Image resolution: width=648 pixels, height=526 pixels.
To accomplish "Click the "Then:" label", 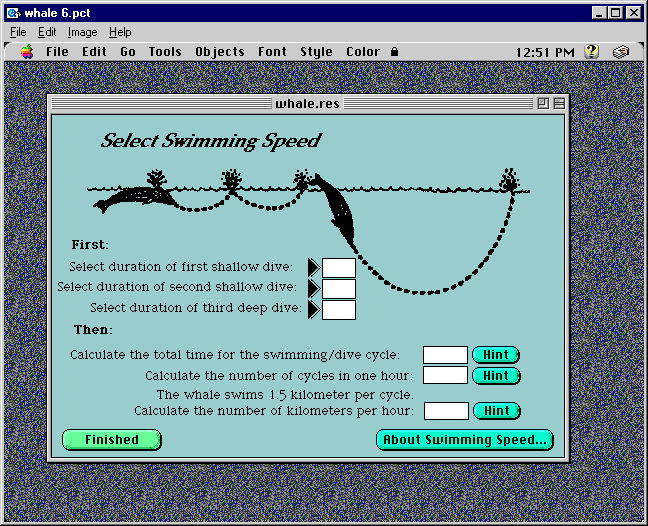I will tap(93, 330).
